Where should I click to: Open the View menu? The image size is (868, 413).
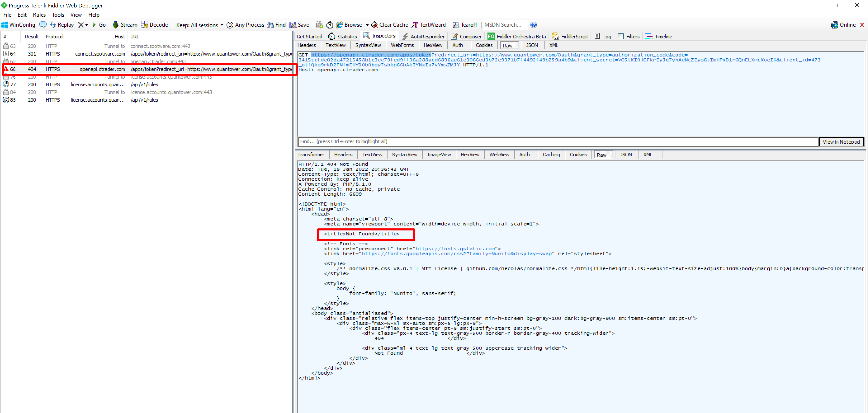point(76,15)
